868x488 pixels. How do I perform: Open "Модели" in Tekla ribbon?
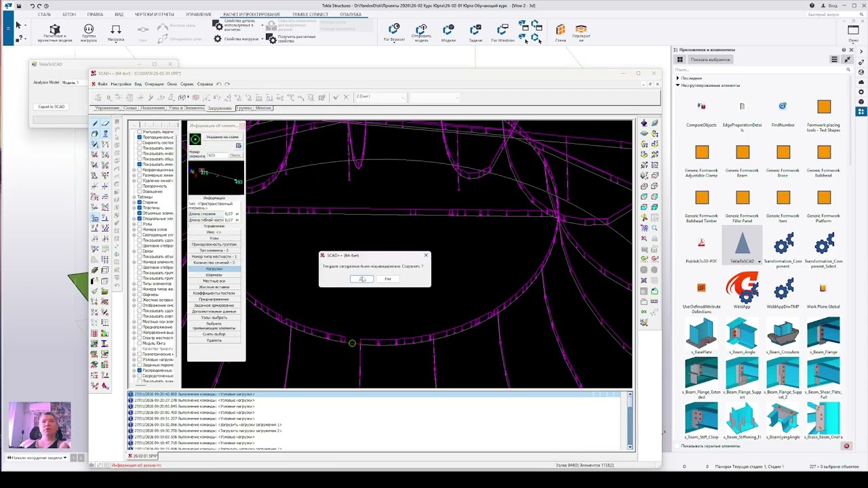point(448,33)
